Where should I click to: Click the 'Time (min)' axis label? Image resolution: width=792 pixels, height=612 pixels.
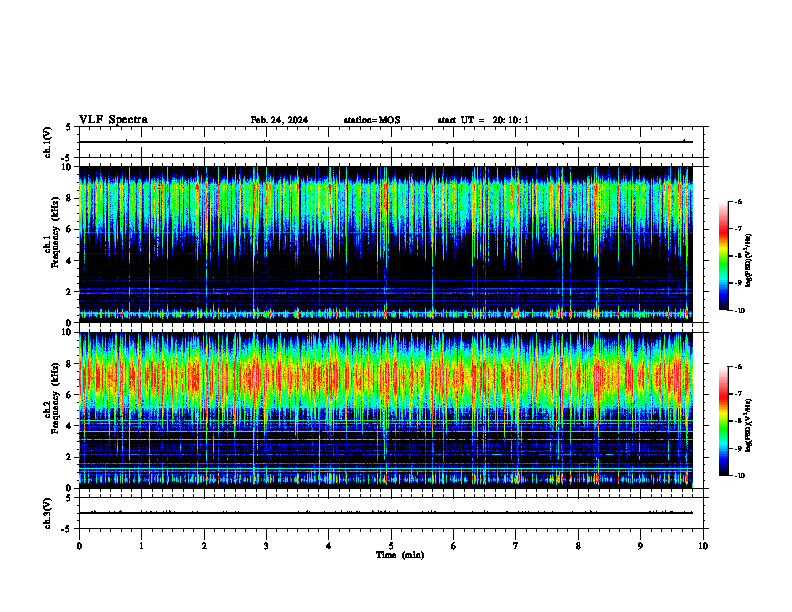(x=400, y=555)
